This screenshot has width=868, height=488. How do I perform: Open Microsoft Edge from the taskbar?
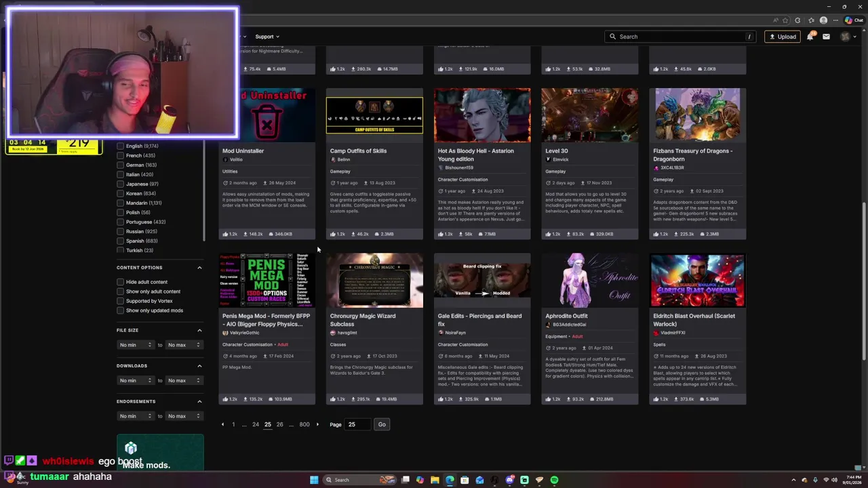click(450, 480)
